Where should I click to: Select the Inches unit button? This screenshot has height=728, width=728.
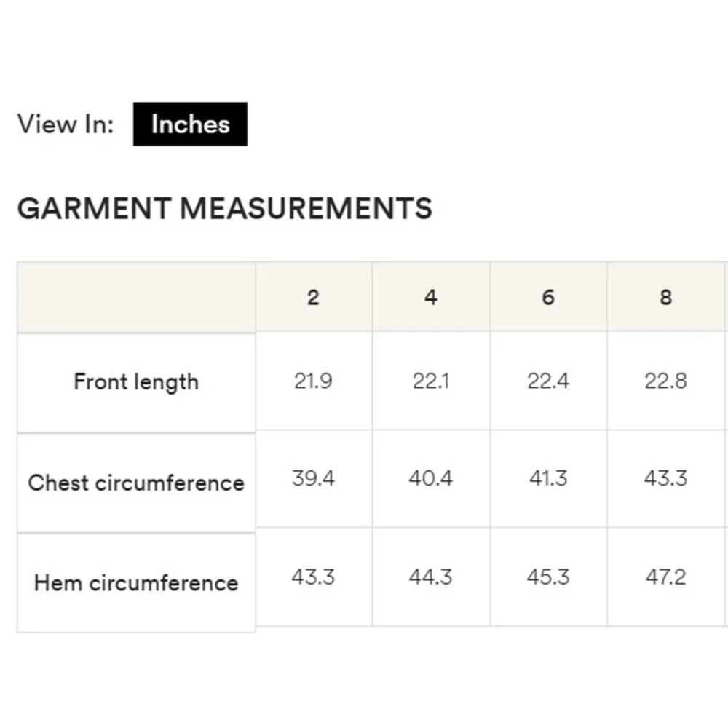(x=190, y=124)
